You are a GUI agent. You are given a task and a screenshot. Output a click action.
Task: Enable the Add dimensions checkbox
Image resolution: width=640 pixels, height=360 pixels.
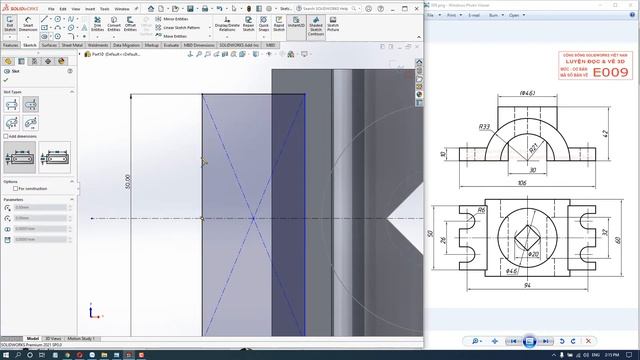6,136
